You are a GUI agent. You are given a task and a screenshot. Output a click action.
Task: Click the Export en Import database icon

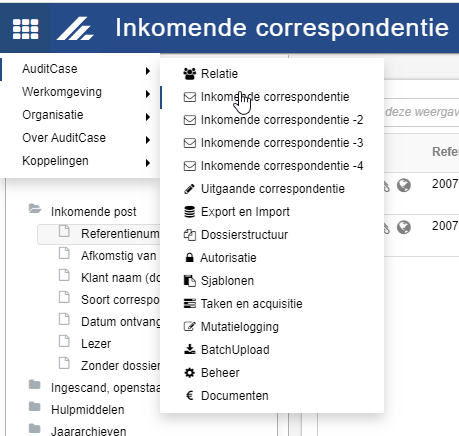(190, 212)
